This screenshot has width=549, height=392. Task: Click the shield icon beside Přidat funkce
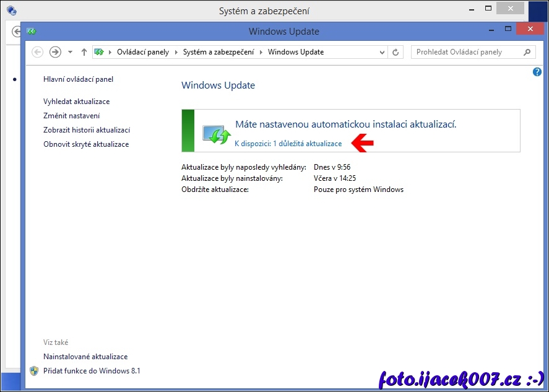pyautogui.click(x=34, y=371)
